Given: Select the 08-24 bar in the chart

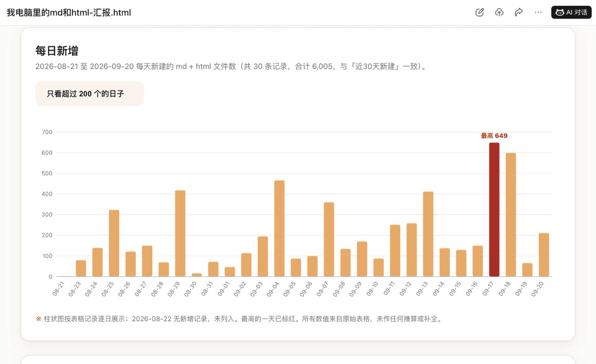Looking at the screenshot, I should tap(97, 262).
